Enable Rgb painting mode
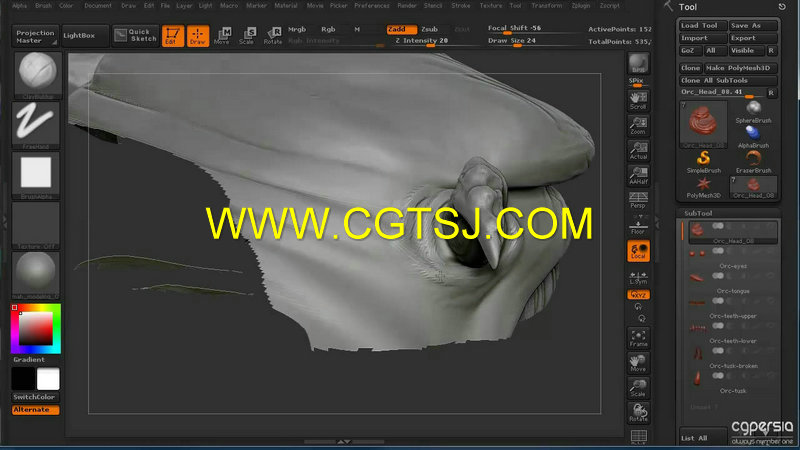Screen dimensions: 800x450 (328, 30)
